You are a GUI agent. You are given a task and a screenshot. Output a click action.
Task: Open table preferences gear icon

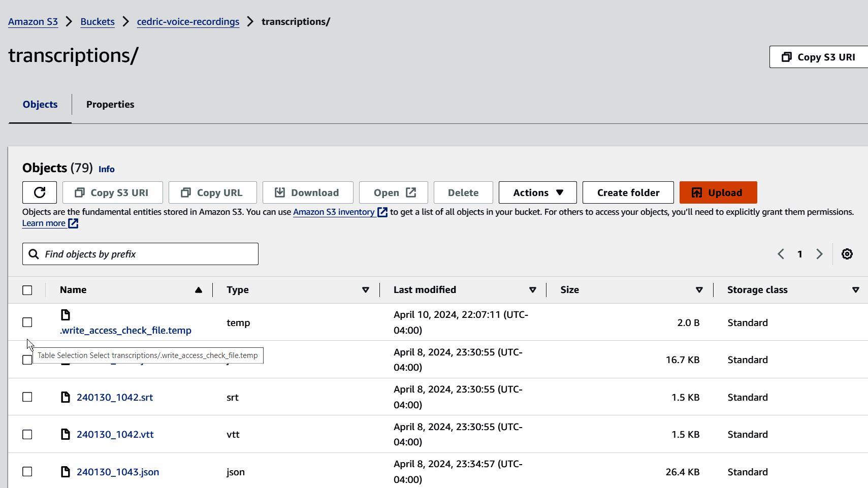tap(847, 254)
